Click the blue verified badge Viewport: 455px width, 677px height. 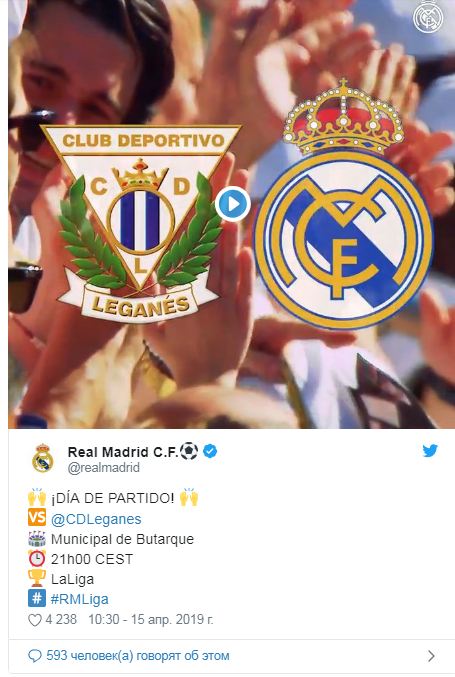[x=210, y=452]
